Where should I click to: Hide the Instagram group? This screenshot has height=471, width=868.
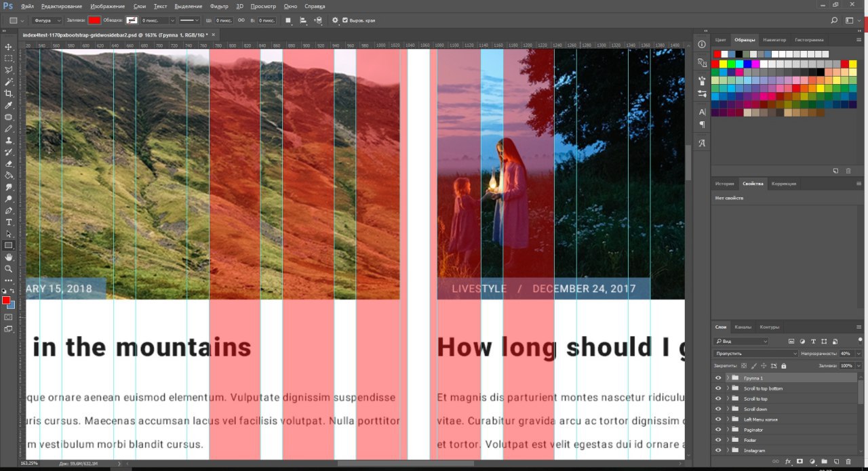click(718, 450)
